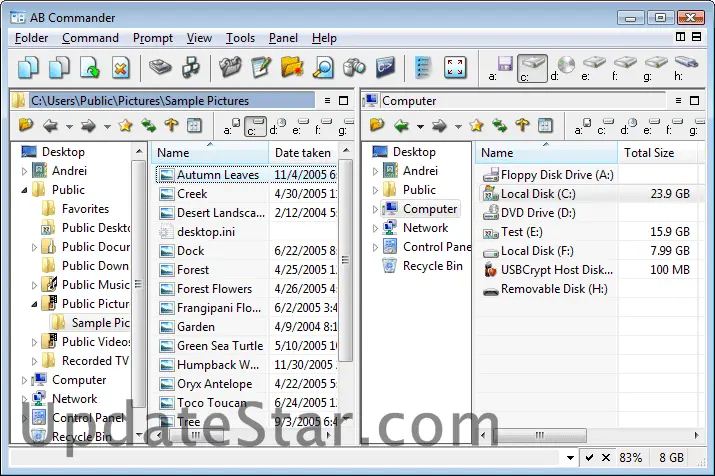Switch the right panel to drive c:
The height and width of the screenshot is (476, 715).
click(606, 126)
